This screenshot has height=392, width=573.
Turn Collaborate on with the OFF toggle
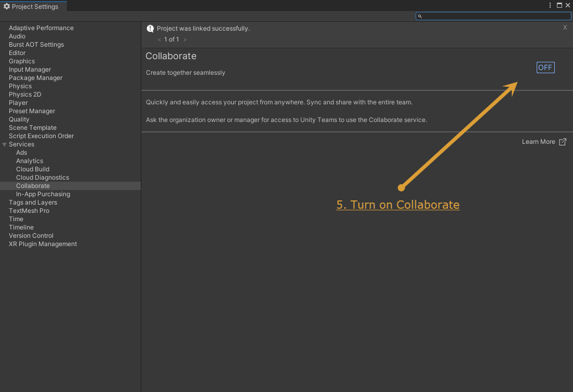pos(545,67)
